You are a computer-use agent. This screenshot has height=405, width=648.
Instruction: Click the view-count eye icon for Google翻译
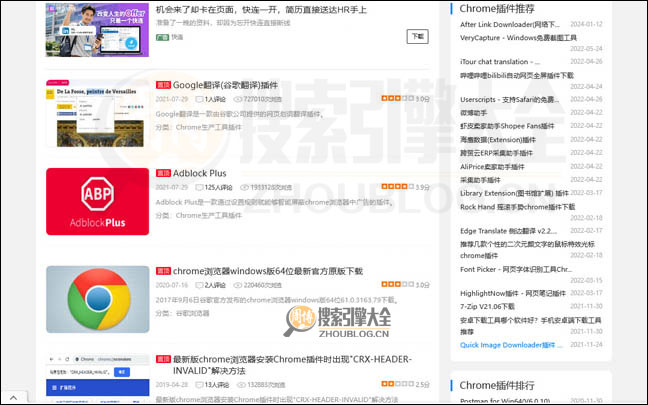tap(238, 99)
